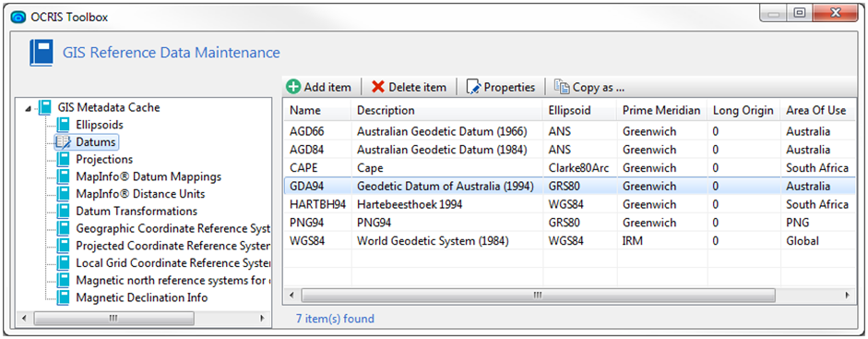Click the Copy as ... button label

(x=599, y=88)
